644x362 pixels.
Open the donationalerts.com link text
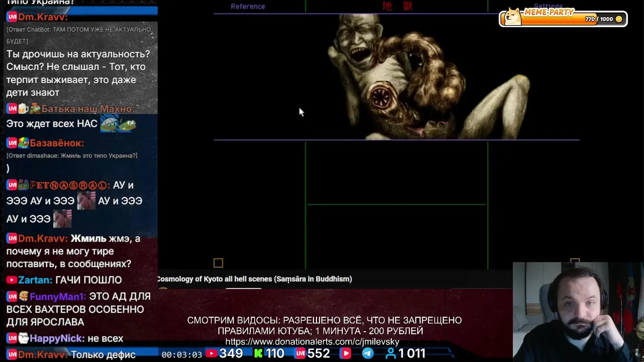[x=312, y=342]
